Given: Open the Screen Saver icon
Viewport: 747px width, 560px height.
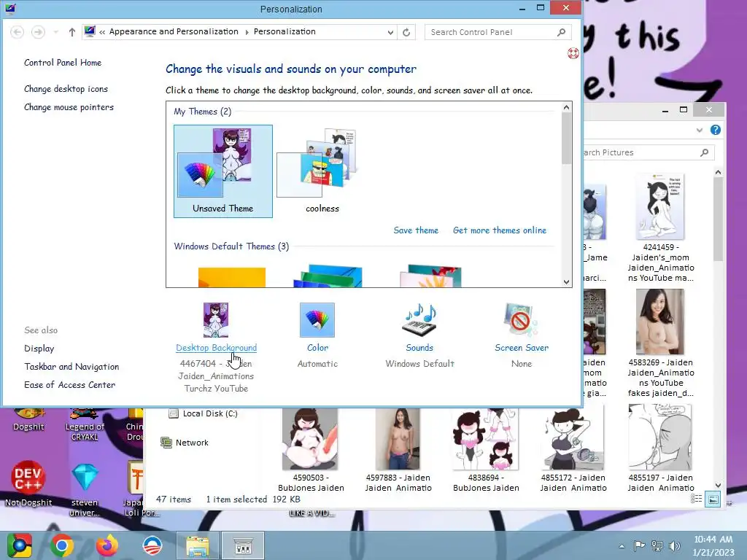Looking at the screenshot, I should pyautogui.click(x=521, y=320).
